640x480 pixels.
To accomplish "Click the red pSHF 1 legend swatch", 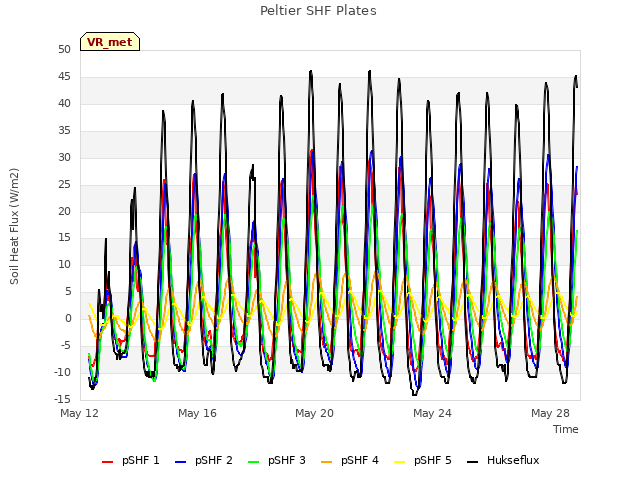I will pyautogui.click(x=107, y=462).
